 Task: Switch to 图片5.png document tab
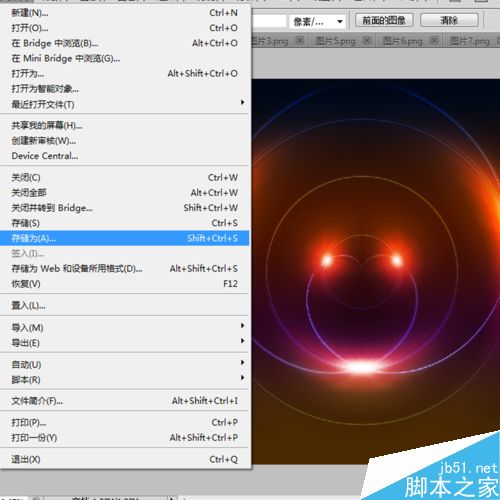(x=335, y=41)
